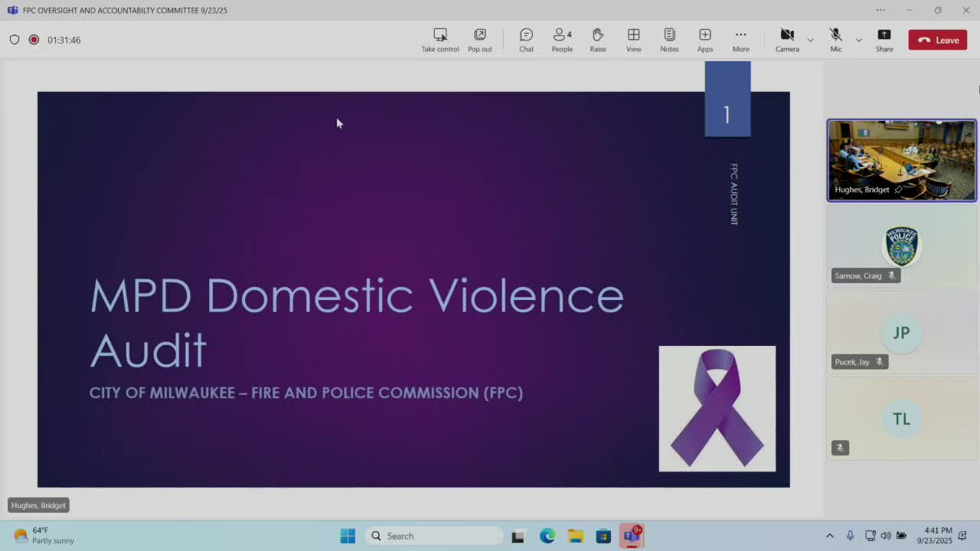Open the Apps menu
This screenshot has width=980, height=551.
point(704,40)
